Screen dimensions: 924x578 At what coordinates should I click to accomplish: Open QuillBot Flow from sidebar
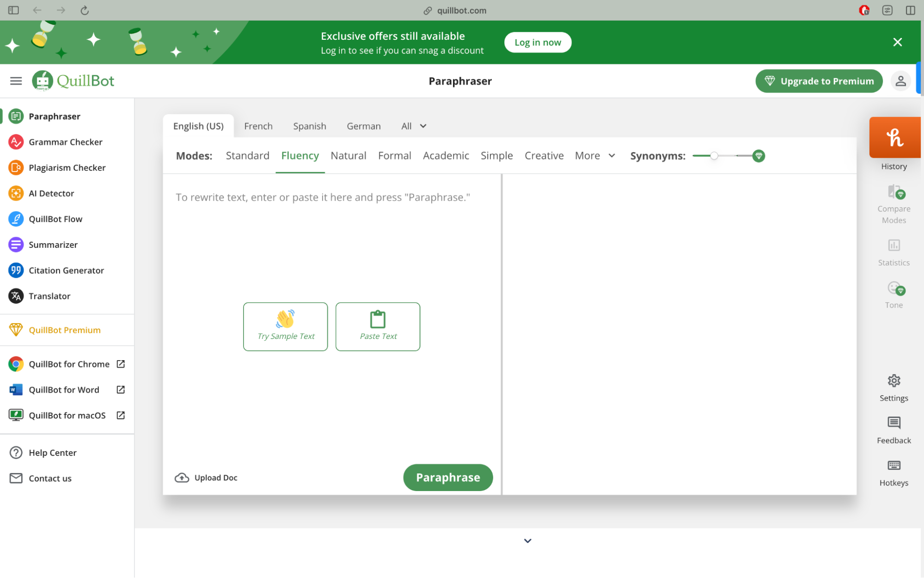pos(46,219)
